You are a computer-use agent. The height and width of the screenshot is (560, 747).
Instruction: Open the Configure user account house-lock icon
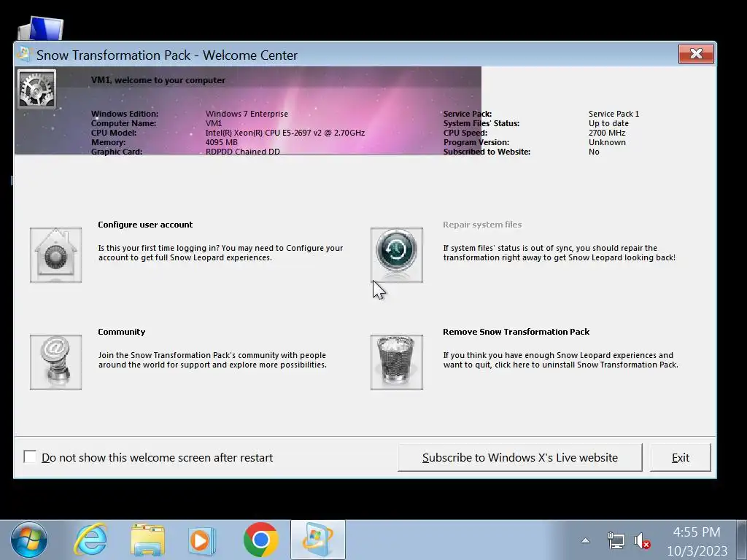coord(55,255)
